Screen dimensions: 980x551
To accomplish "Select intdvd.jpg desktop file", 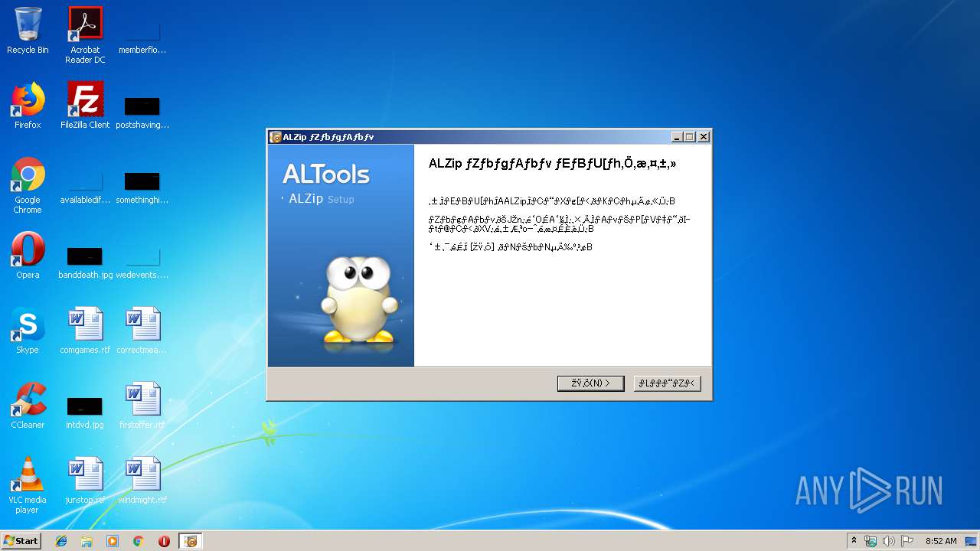I will click(x=85, y=411).
